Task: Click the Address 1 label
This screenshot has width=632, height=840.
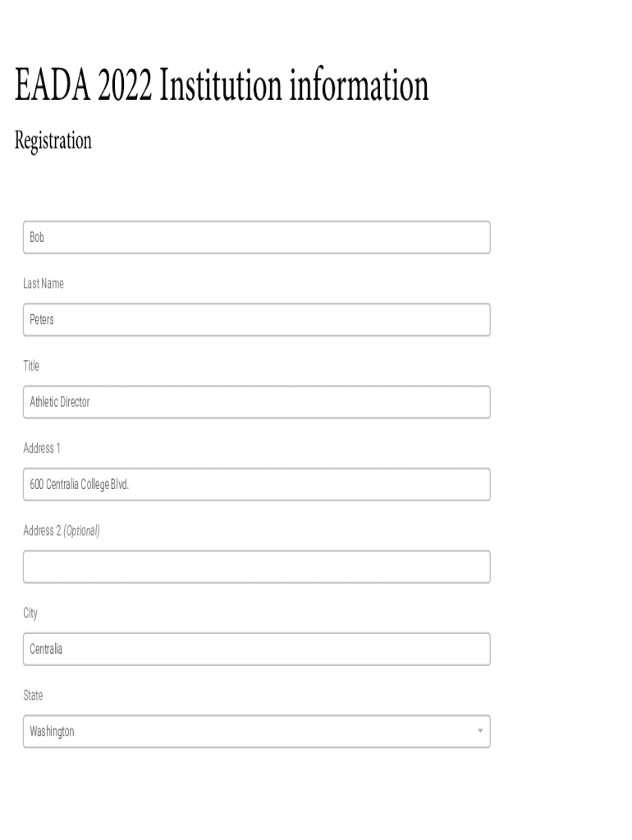Action: point(41,448)
